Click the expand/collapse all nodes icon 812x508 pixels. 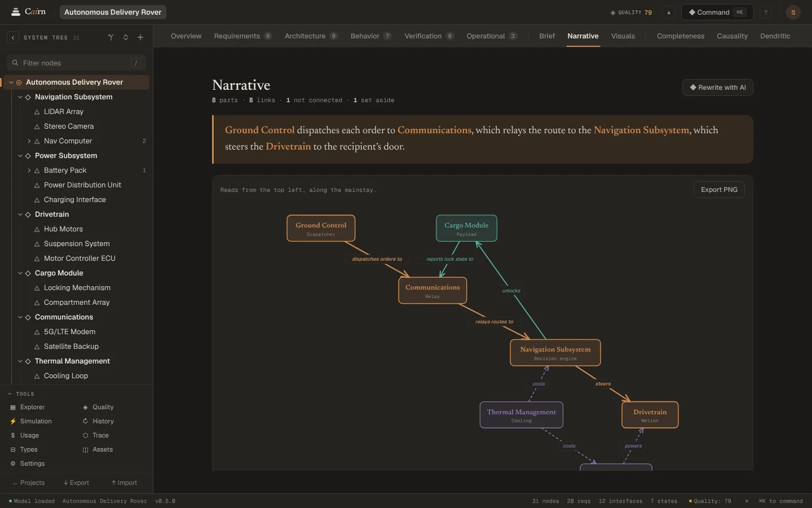click(126, 37)
